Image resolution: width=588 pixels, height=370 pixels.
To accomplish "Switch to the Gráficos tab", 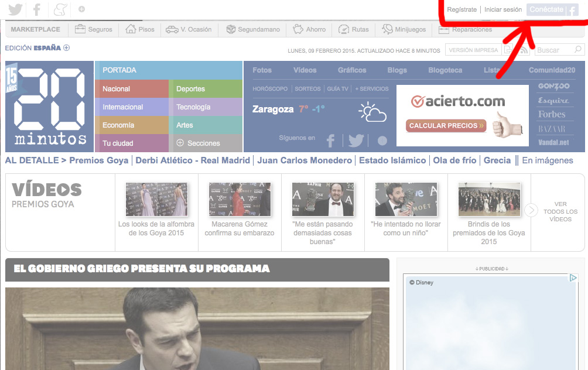I will (x=352, y=70).
